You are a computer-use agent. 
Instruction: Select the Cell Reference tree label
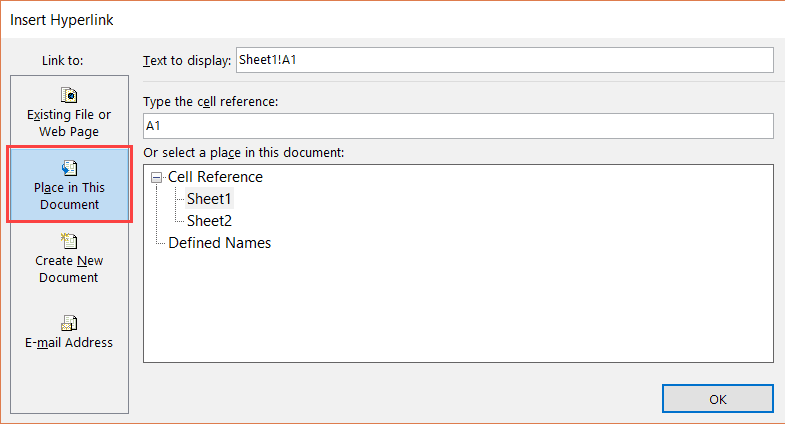215,177
